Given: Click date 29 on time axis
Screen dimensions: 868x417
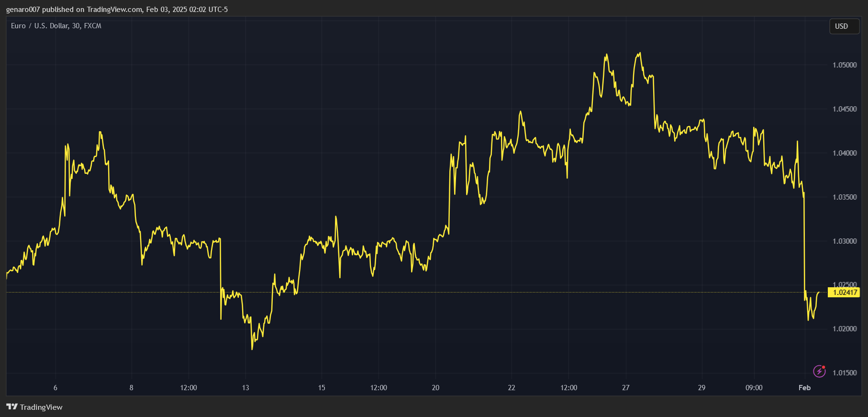Looking at the screenshot, I should [701, 388].
